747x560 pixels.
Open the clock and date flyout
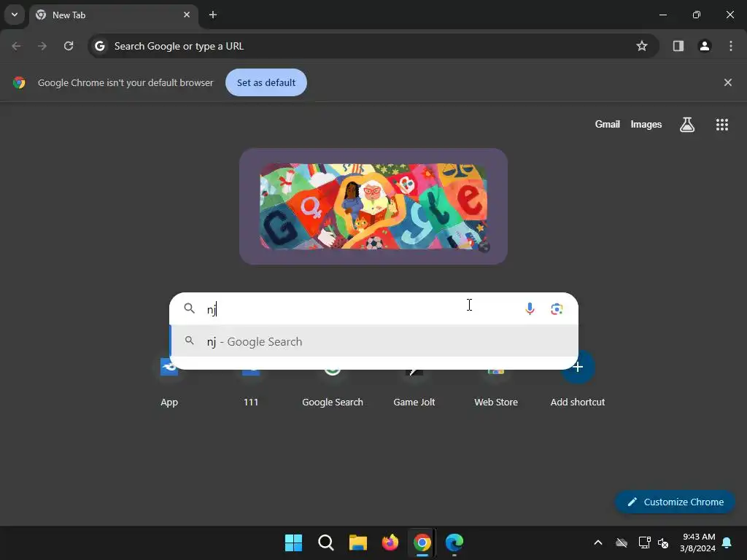698,542
